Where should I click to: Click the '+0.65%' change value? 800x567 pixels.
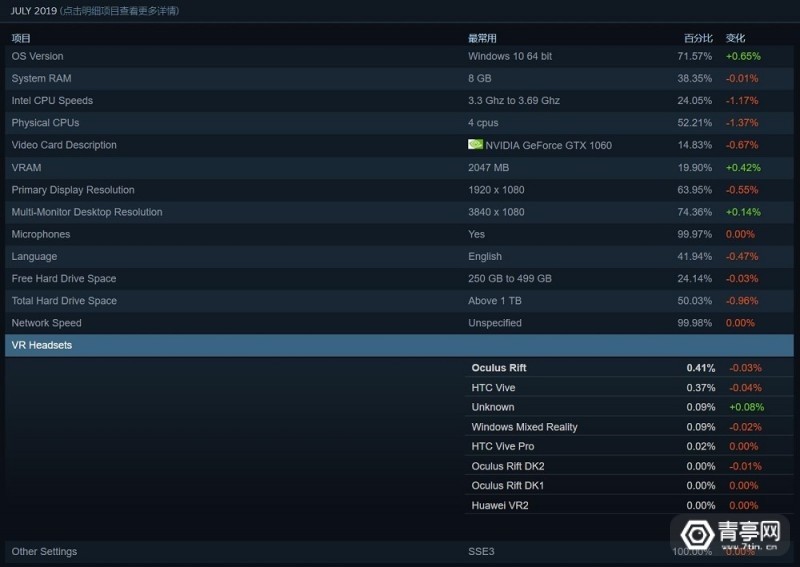click(x=743, y=56)
